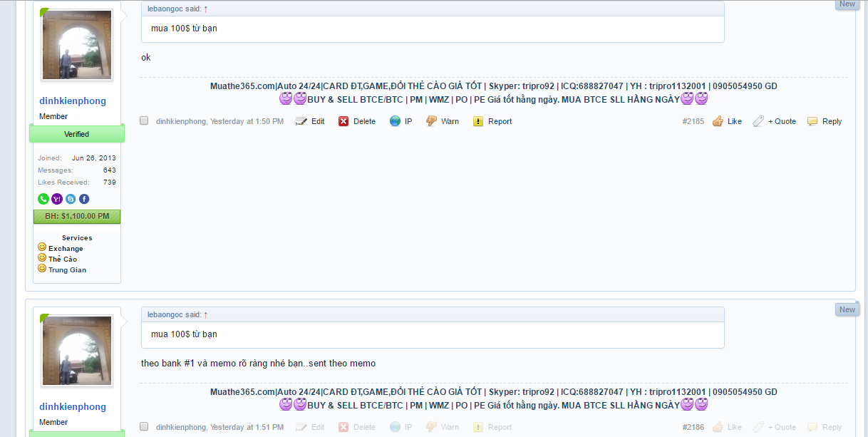Viewport: 868px width, 437px height.
Task: Click the BUY & SELL BTCE/BTC signature line in post #2185
Action: pos(493,99)
